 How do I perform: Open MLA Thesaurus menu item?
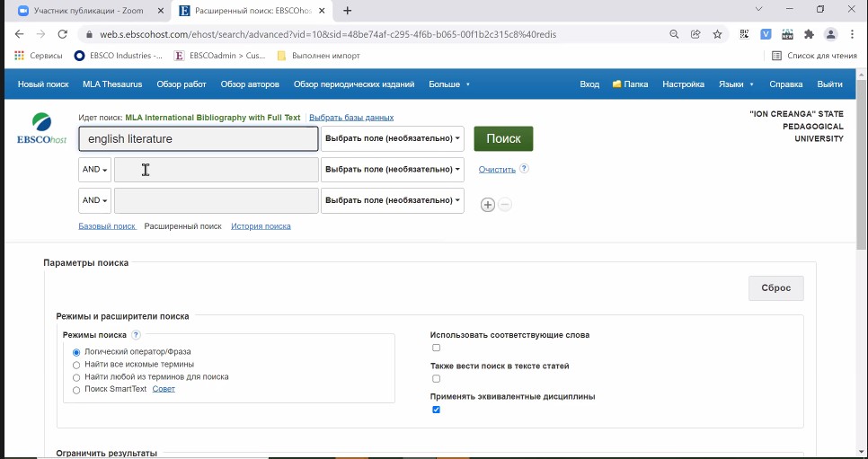[112, 84]
